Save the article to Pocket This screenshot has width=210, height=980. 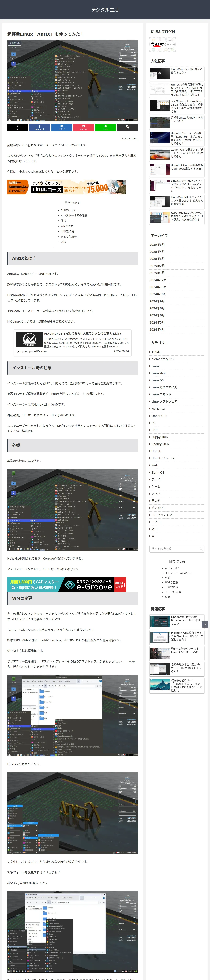83,127
